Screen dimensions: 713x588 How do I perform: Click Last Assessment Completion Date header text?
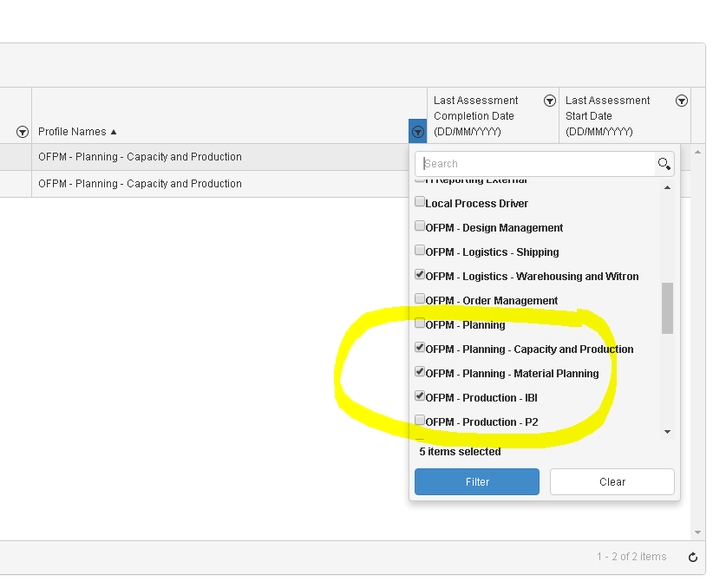coord(475,116)
